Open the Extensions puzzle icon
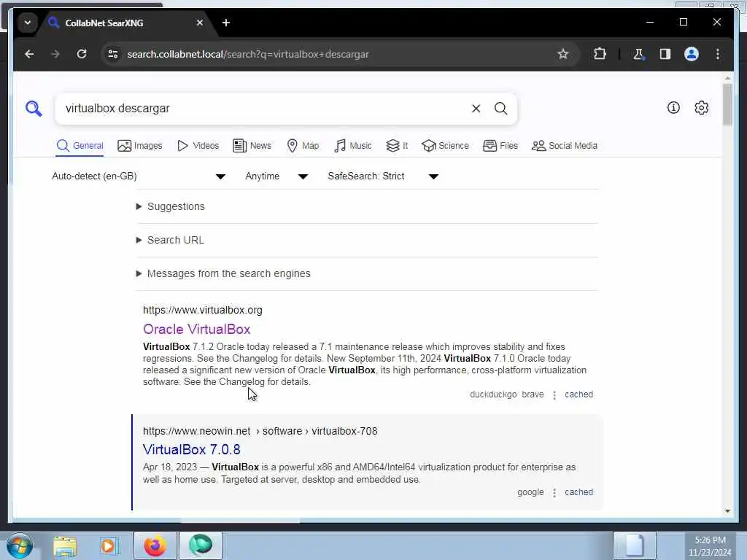 pyautogui.click(x=600, y=54)
